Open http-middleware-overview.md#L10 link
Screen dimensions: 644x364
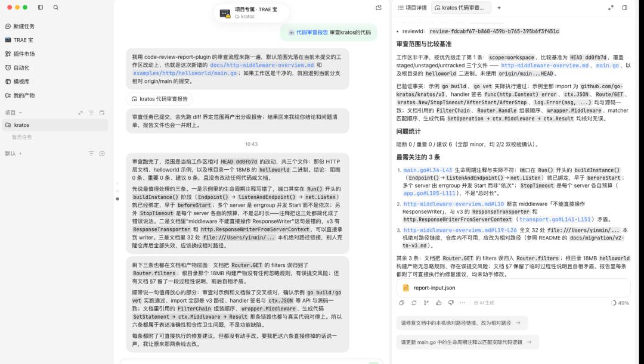pos(453,204)
